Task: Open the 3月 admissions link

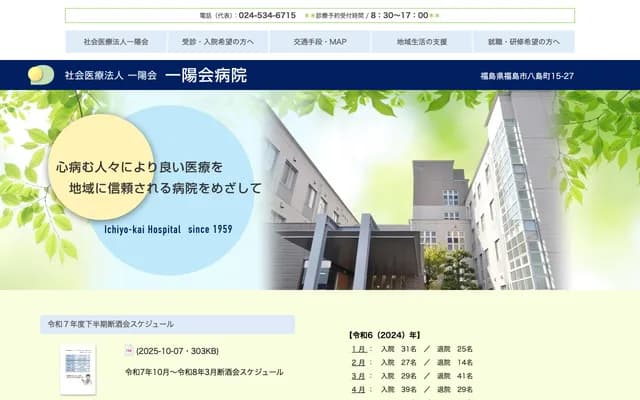Action: [358, 376]
